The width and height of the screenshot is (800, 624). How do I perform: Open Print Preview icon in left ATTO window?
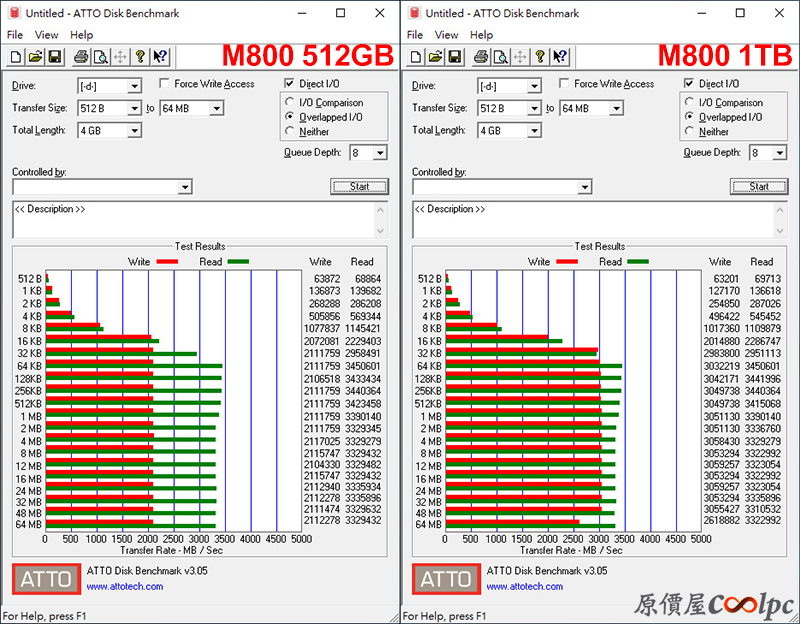click(x=101, y=57)
